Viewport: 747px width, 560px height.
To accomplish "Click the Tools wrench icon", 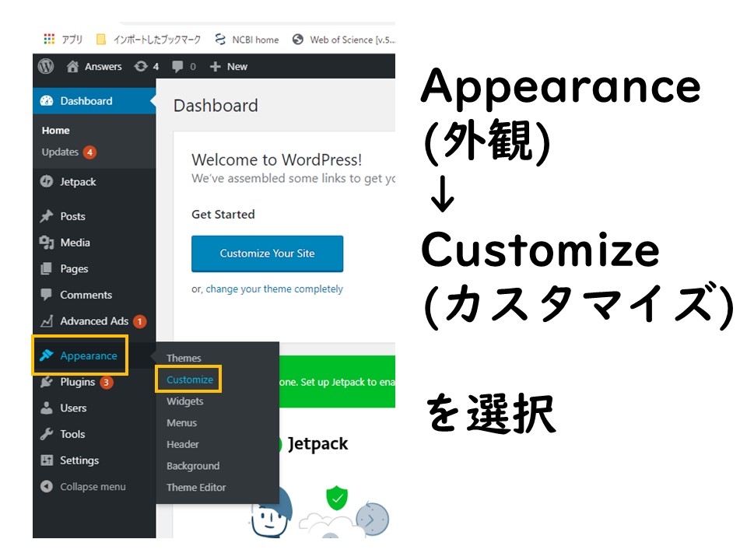I will point(47,434).
